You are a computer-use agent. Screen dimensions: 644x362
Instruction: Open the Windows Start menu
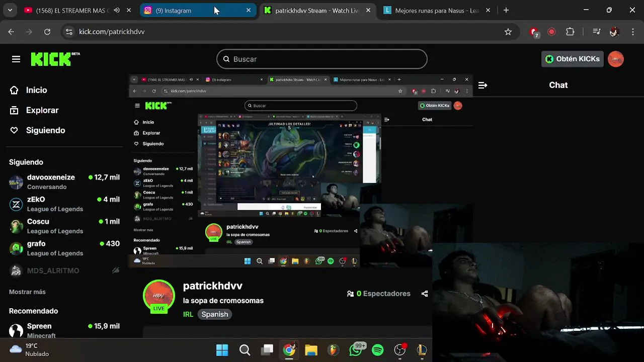[x=222, y=350]
